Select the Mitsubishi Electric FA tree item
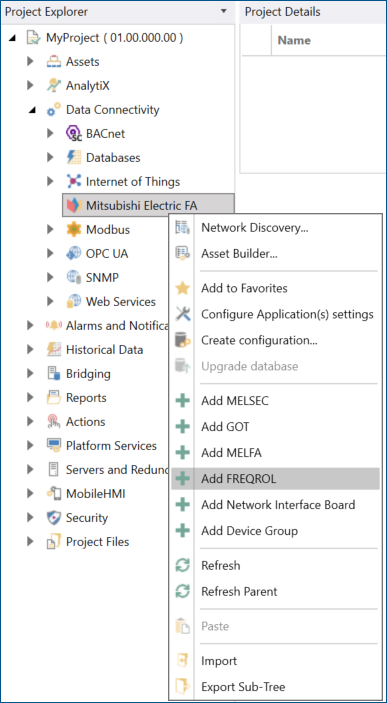 (148, 205)
